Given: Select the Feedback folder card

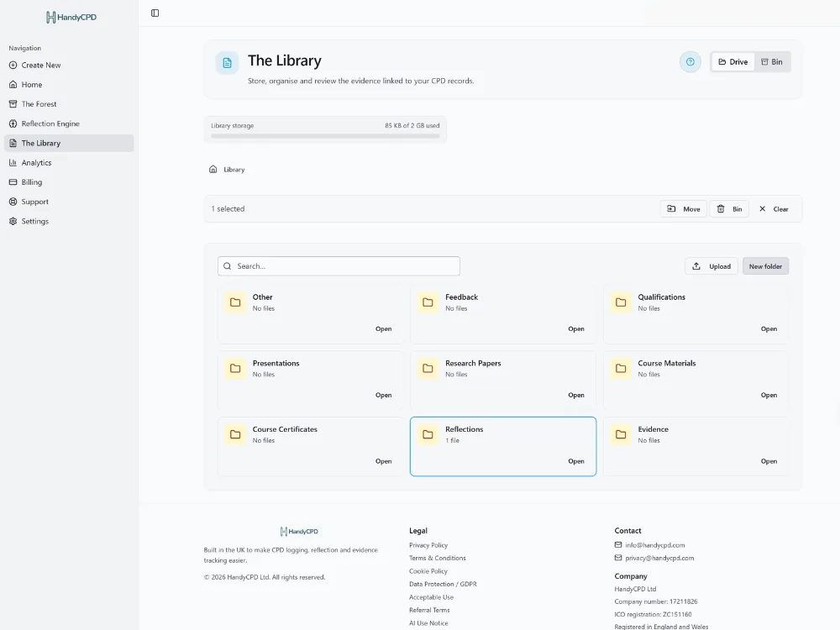Looking at the screenshot, I should 502,314.
